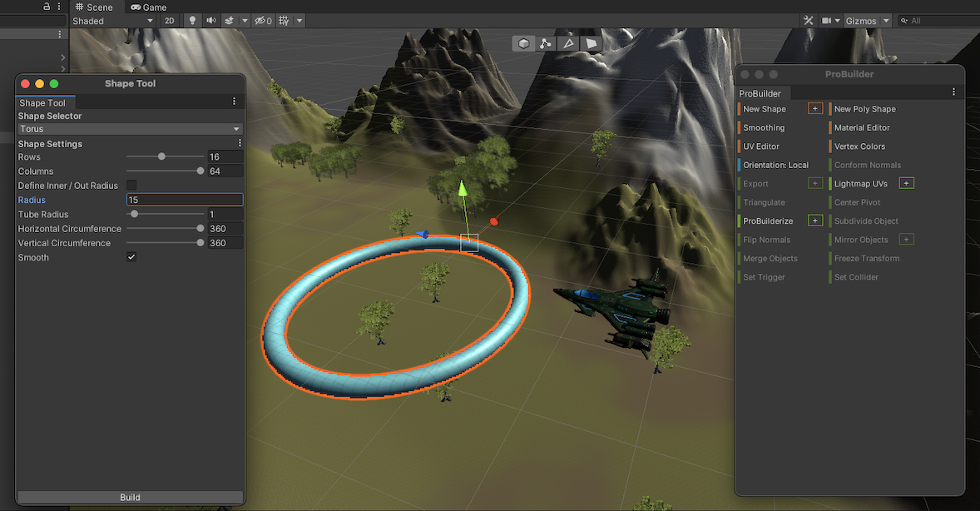This screenshot has height=511, width=980.
Task: Switch to edge selection mode
Action: point(568,43)
